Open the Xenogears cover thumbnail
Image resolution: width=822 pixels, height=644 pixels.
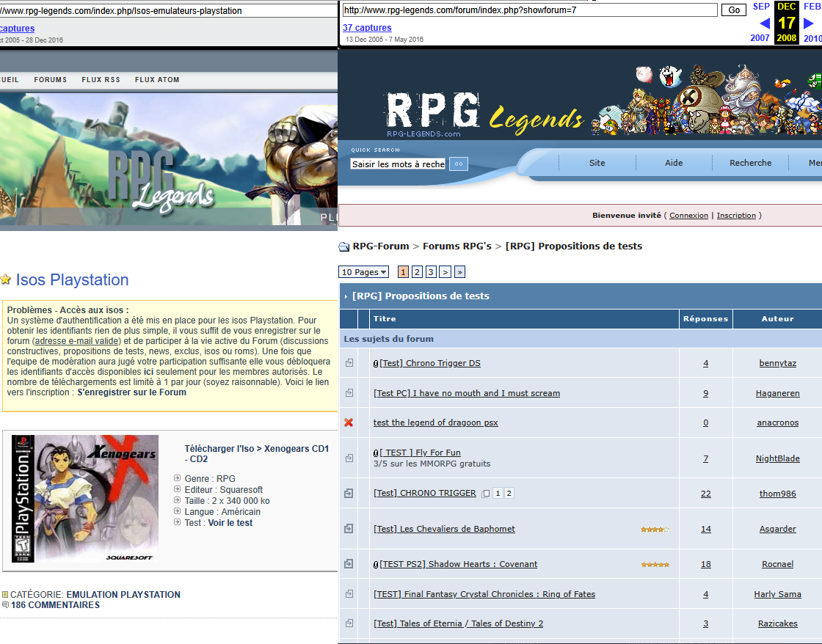pyautogui.click(x=85, y=498)
